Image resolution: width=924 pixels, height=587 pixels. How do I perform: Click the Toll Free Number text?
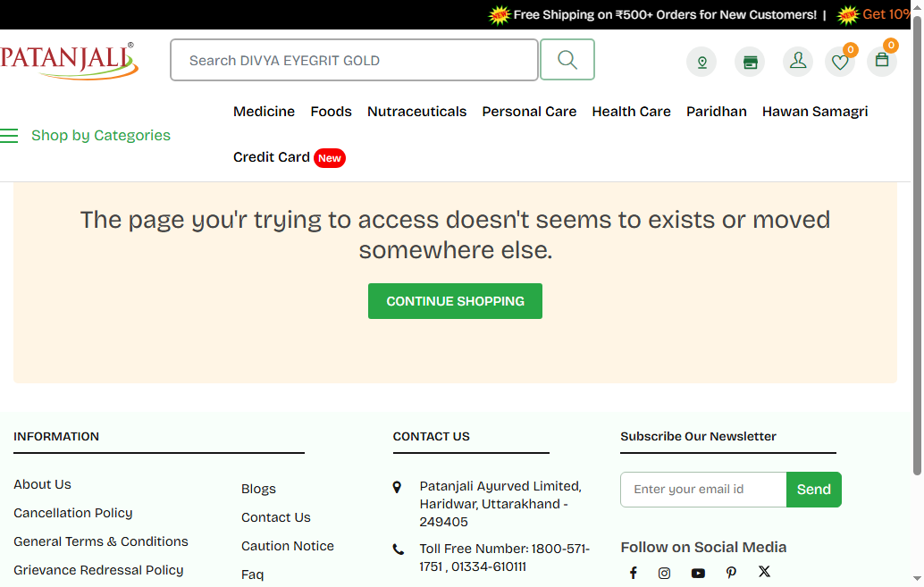pos(504,558)
